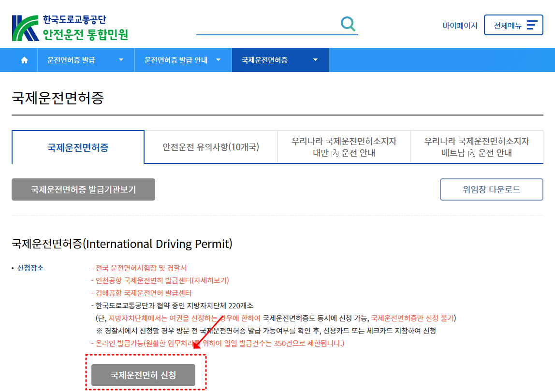Expand the 운전면허증 발급 dropdown arrow

point(121,60)
